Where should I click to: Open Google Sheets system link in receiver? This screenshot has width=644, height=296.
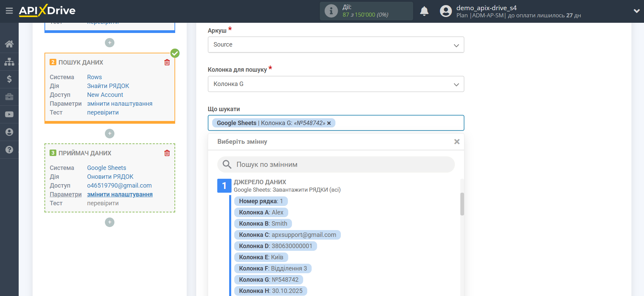coord(107,168)
